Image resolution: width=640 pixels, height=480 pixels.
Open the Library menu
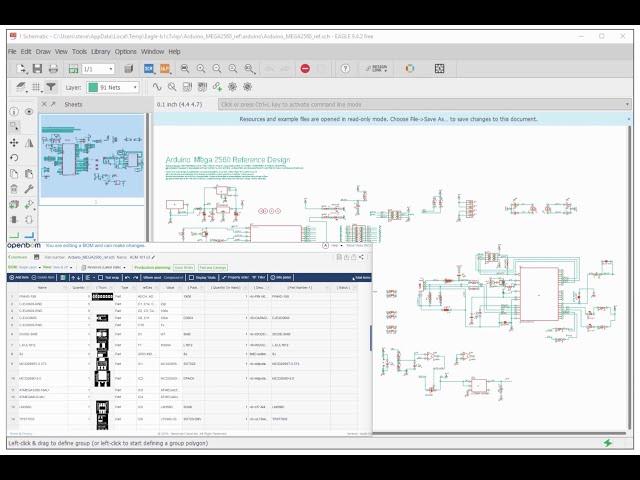(x=100, y=51)
